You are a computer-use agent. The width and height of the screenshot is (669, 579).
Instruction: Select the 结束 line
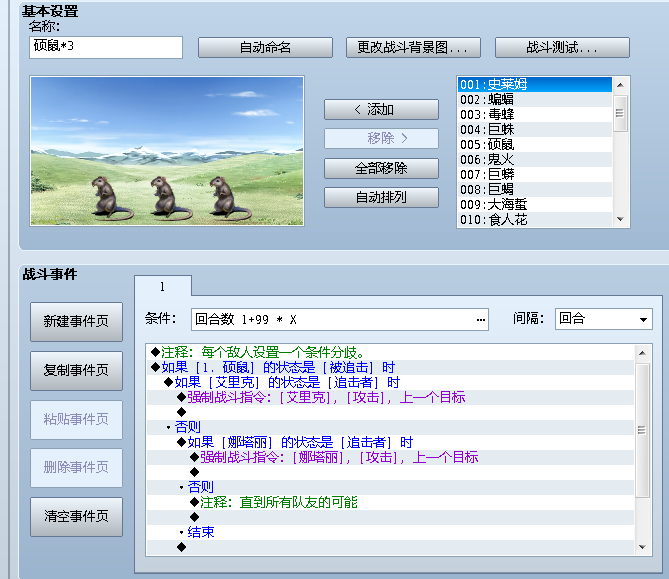tap(390, 532)
